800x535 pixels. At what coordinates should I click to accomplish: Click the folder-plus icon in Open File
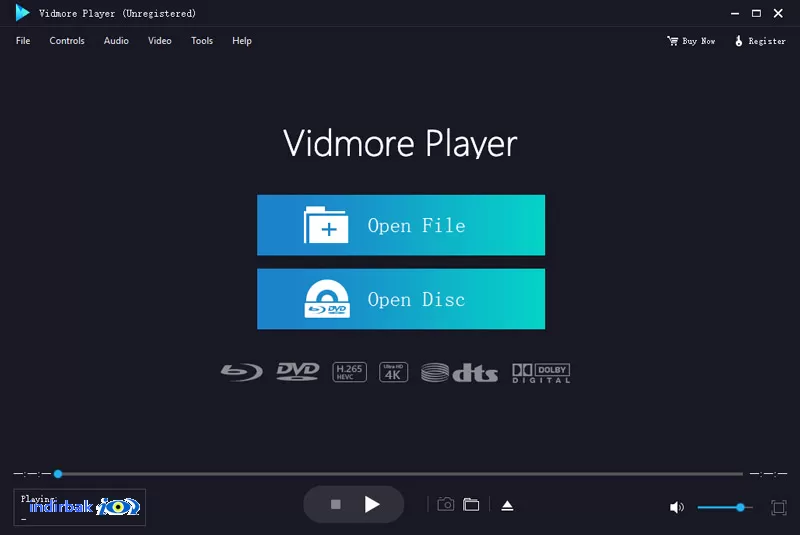[326, 225]
